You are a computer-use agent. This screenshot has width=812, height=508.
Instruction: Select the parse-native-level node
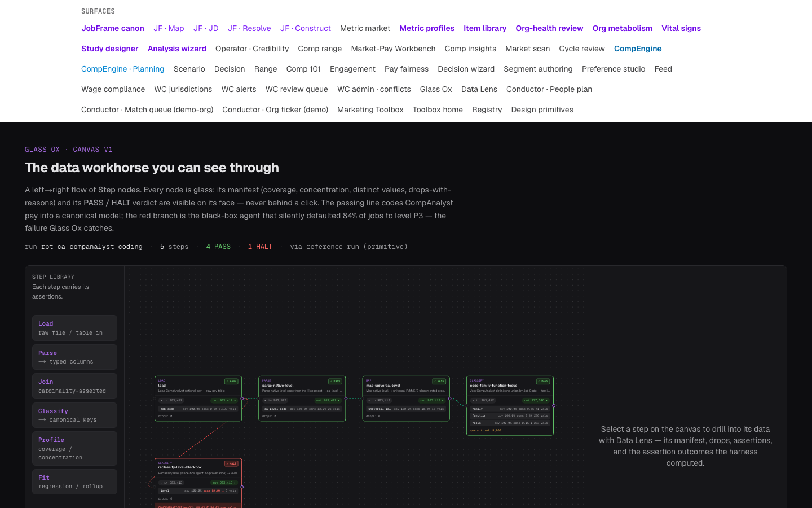(x=302, y=398)
